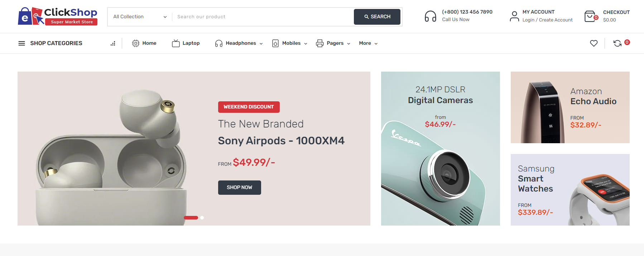644x256 pixels.
Task: Expand the Mobiles menu chevron
Action: point(305,43)
